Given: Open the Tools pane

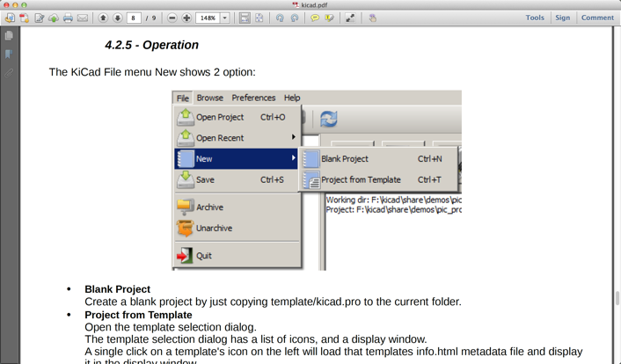Looking at the screenshot, I should click(x=535, y=18).
